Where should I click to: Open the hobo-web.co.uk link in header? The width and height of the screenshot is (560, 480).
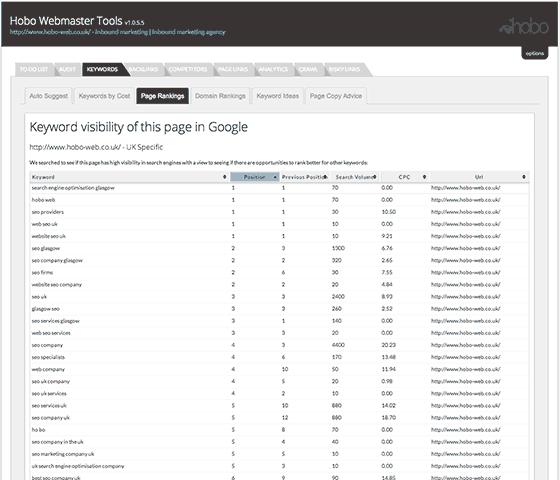pos(118,32)
